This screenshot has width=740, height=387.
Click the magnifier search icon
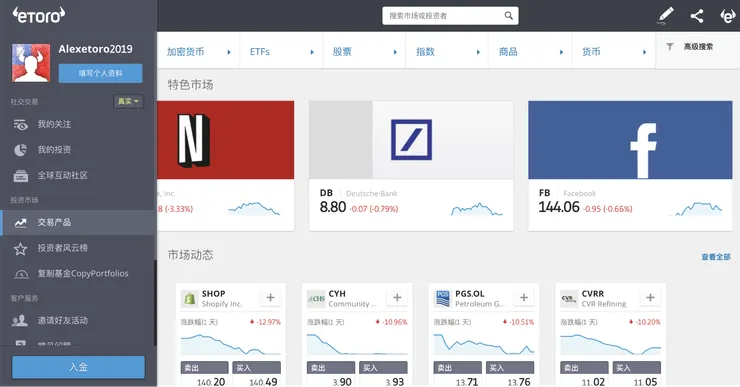pyautogui.click(x=508, y=16)
